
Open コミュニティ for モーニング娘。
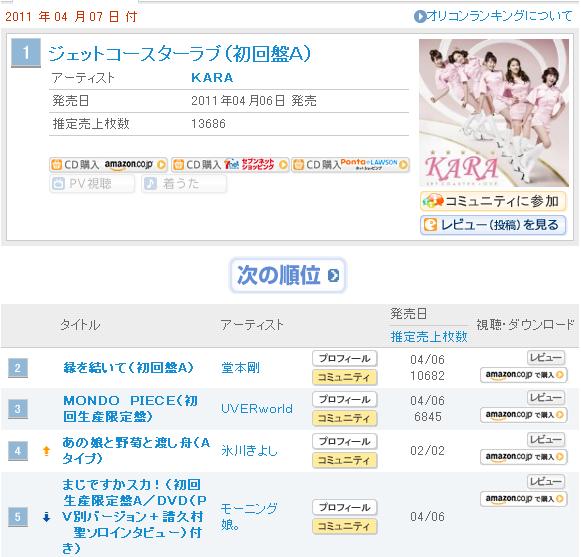tap(345, 527)
